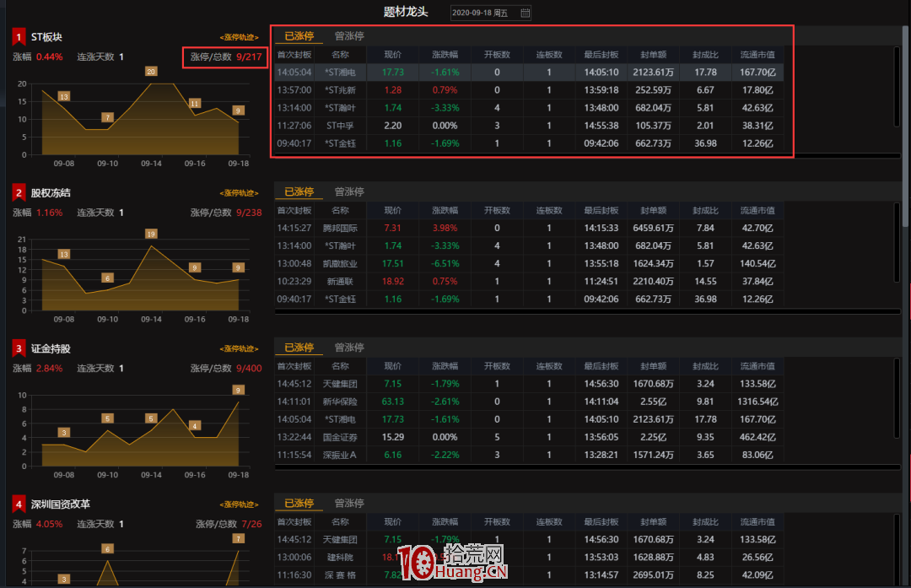Select 天健集团 in the 证金持股 table
911x588 pixels.
tap(529, 384)
